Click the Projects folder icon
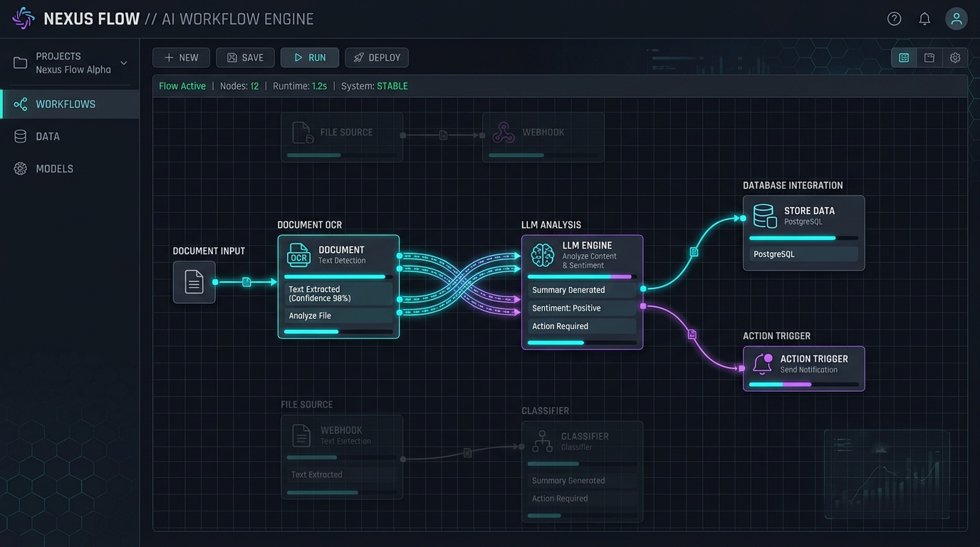The height and width of the screenshot is (547, 980). [x=21, y=63]
